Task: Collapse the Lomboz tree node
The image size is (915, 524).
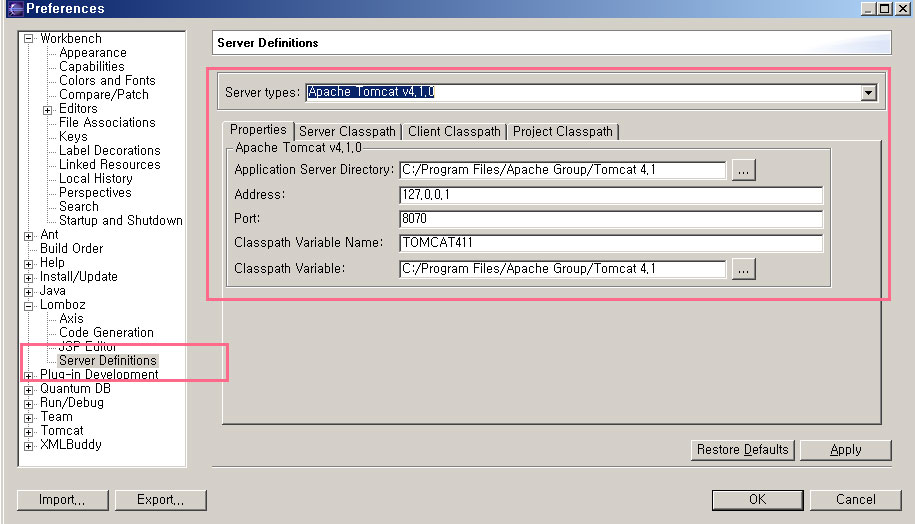Action: tap(28, 306)
